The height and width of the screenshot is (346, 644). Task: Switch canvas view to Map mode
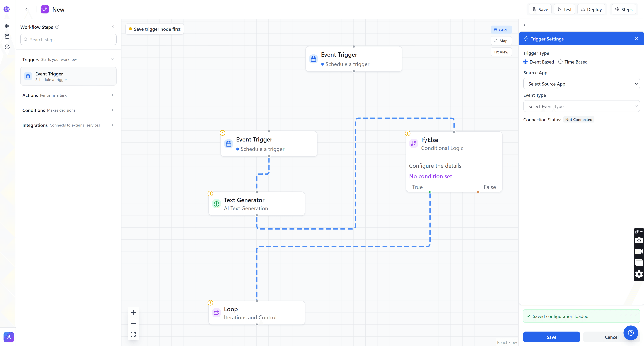[501, 40]
